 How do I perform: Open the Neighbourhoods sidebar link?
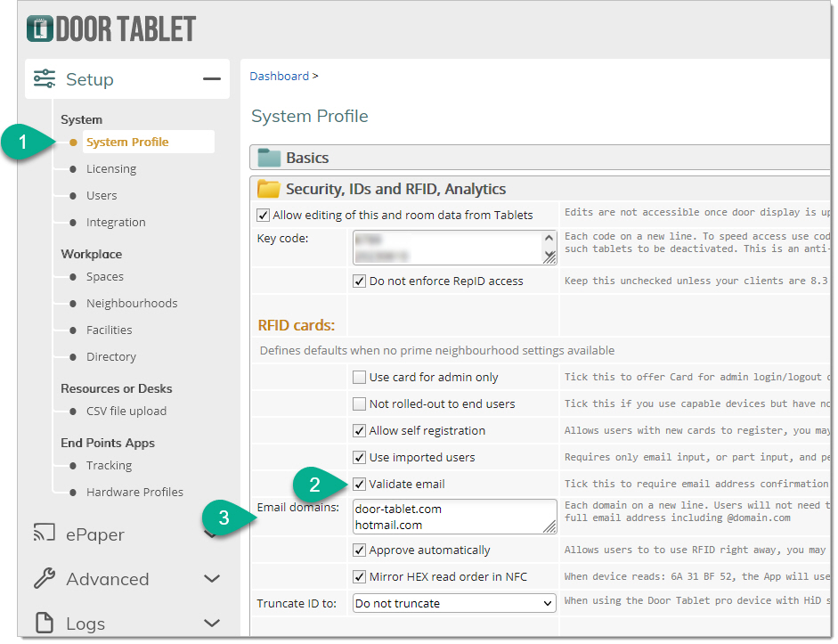point(132,304)
